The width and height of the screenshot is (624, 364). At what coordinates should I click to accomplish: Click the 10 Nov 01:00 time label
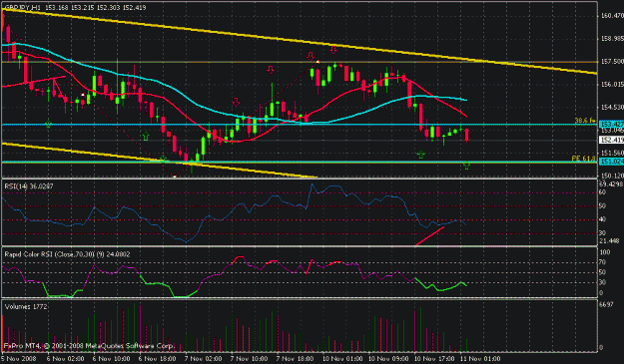click(x=343, y=358)
